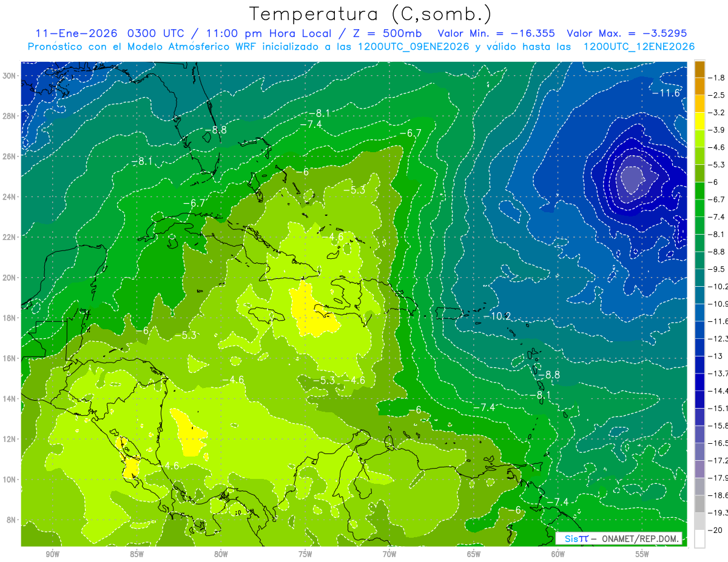Screen dimensions: 728x562
Task: Select the lime swatch between -3.9 and -4.6
Action: [699, 138]
